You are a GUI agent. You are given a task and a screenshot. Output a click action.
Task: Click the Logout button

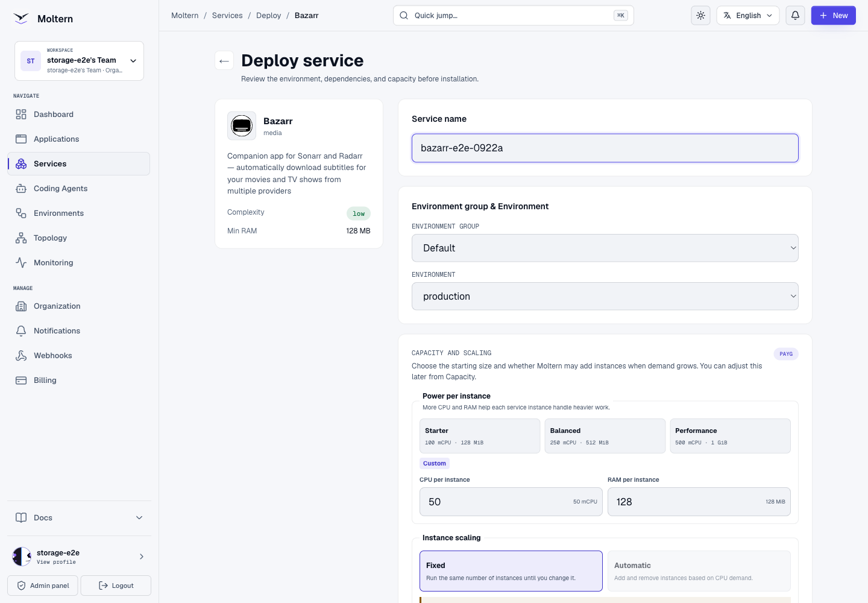pyautogui.click(x=116, y=586)
